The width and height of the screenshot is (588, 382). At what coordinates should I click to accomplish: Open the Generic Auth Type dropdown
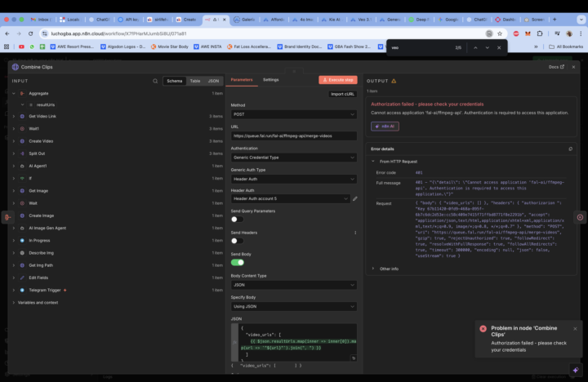294,180
